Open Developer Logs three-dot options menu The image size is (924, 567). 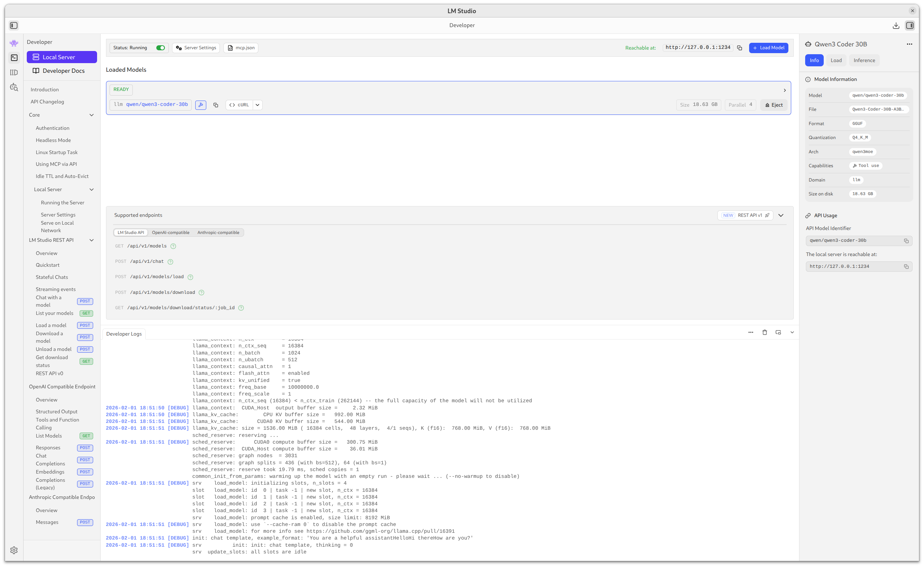751,332
